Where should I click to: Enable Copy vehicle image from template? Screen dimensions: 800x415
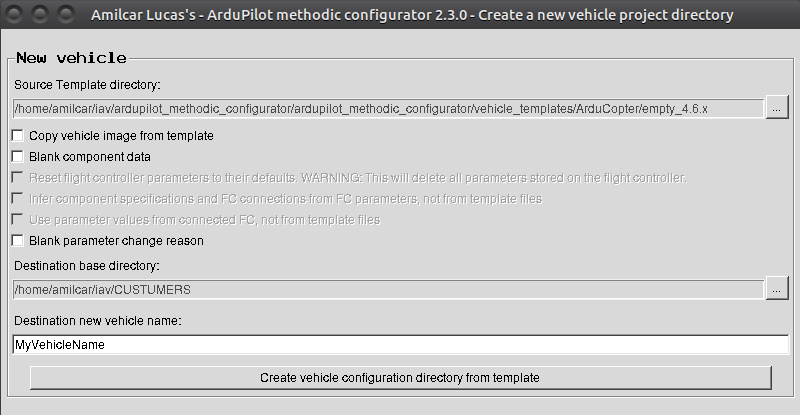pyautogui.click(x=18, y=135)
